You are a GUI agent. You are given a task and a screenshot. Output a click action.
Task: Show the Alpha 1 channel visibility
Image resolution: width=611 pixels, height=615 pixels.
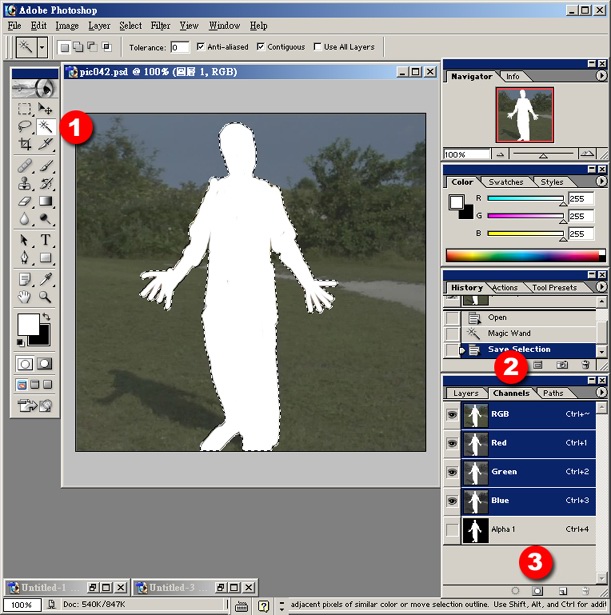pyautogui.click(x=452, y=530)
